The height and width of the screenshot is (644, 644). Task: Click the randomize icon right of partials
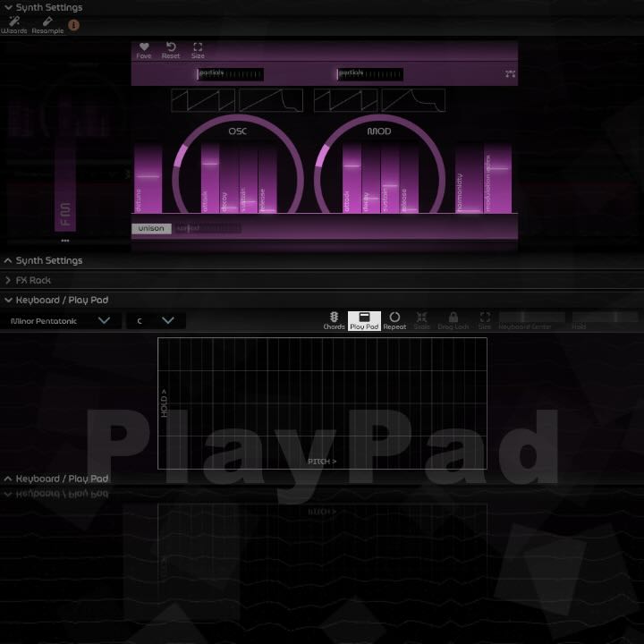pos(510,74)
